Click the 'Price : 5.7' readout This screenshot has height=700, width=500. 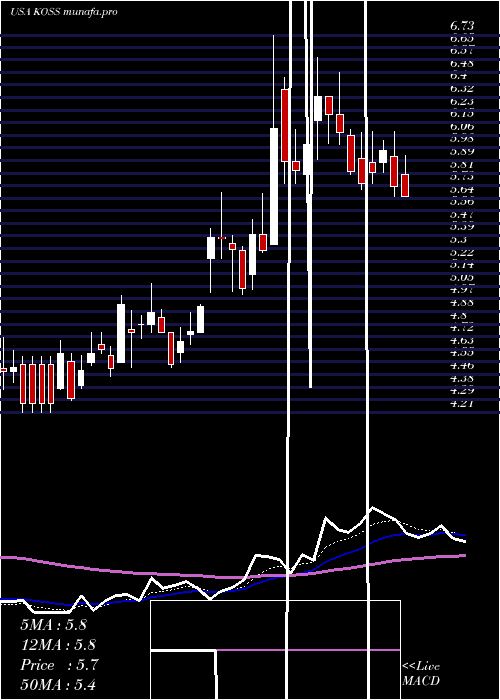point(59,665)
